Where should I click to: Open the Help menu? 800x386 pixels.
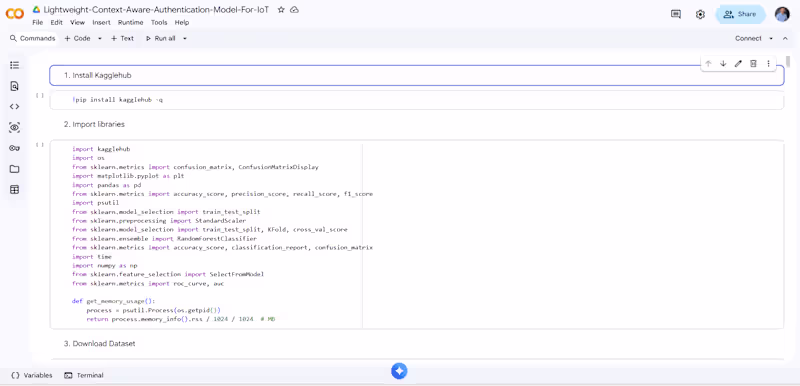click(x=182, y=22)
